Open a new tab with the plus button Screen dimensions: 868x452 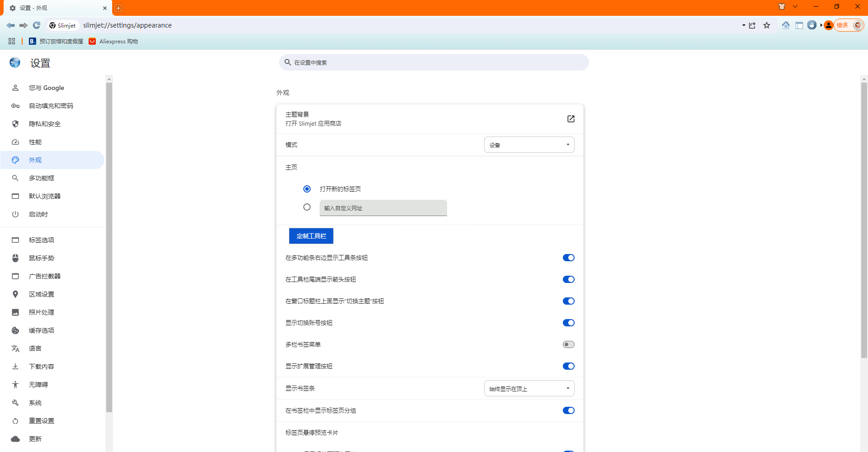click(x=118, y=8)
